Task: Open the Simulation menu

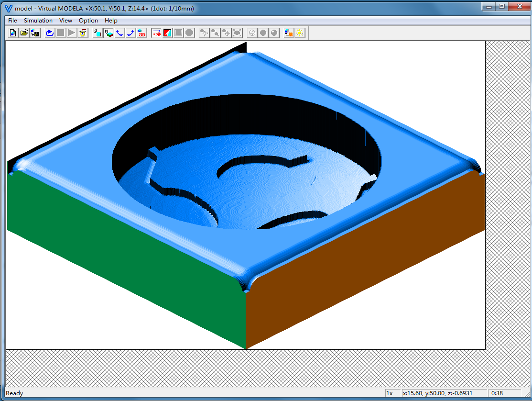Action: tap(38, 21)
